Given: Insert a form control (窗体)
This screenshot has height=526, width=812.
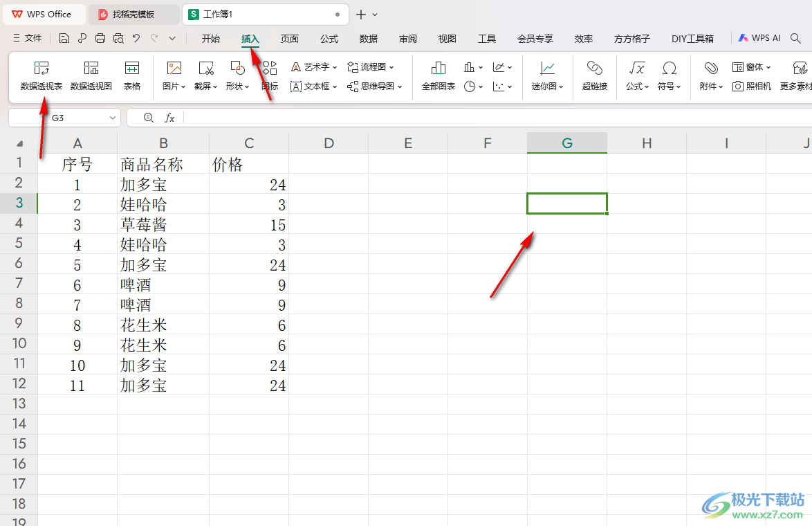Looking at the screenshot, I should pos(751,67).
